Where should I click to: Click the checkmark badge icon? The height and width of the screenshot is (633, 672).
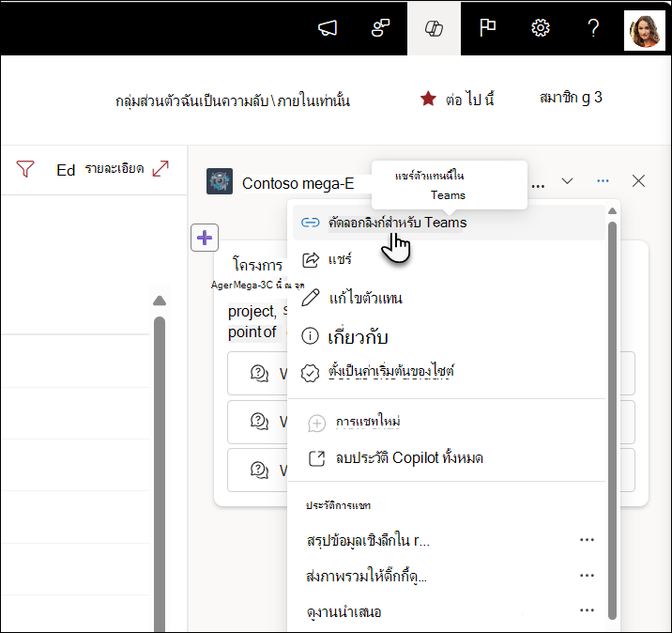(310, 373)
